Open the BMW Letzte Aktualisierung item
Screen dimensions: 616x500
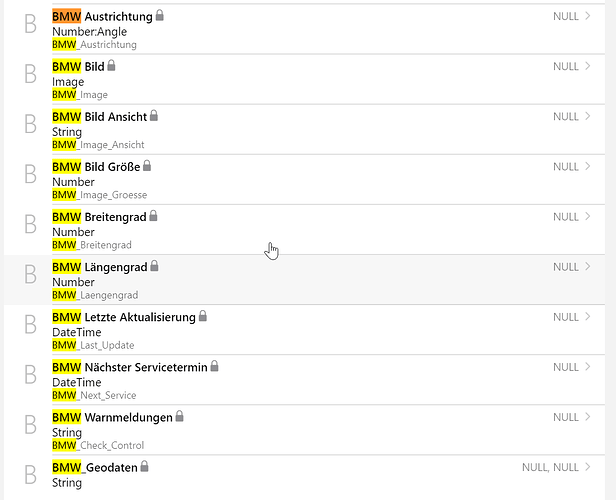tap(124, 317)
